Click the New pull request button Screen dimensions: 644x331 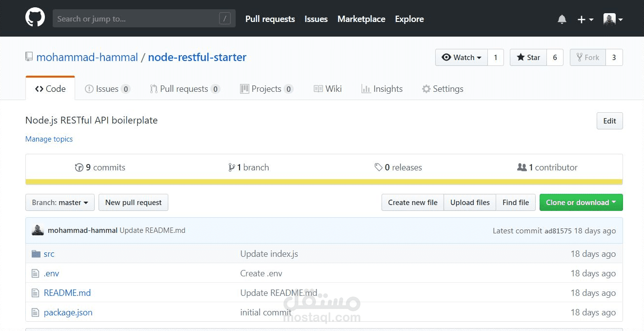pyautogui.click(x=133, y=202)
